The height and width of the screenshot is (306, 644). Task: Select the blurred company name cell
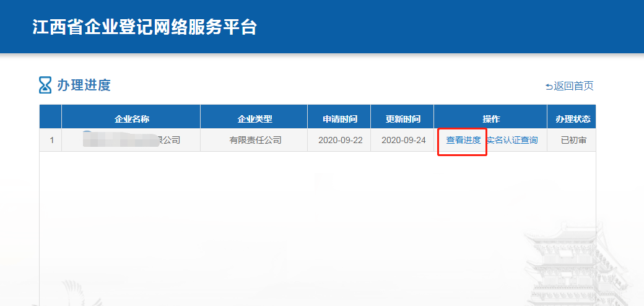click(x=131, y=140)
